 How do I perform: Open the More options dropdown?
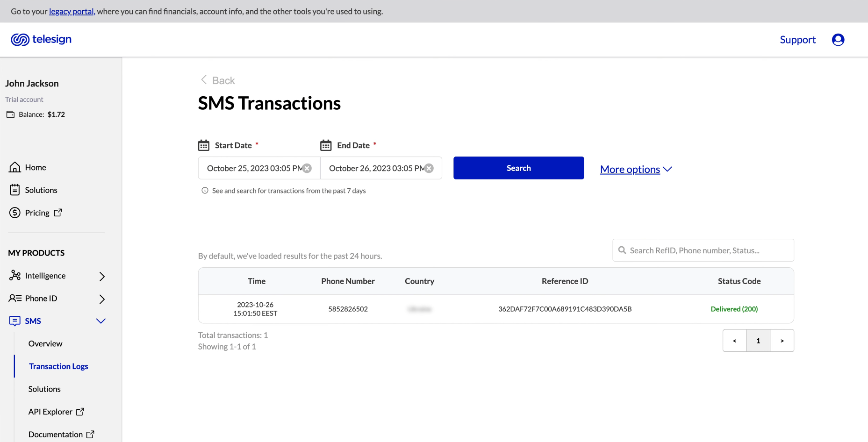636,169
